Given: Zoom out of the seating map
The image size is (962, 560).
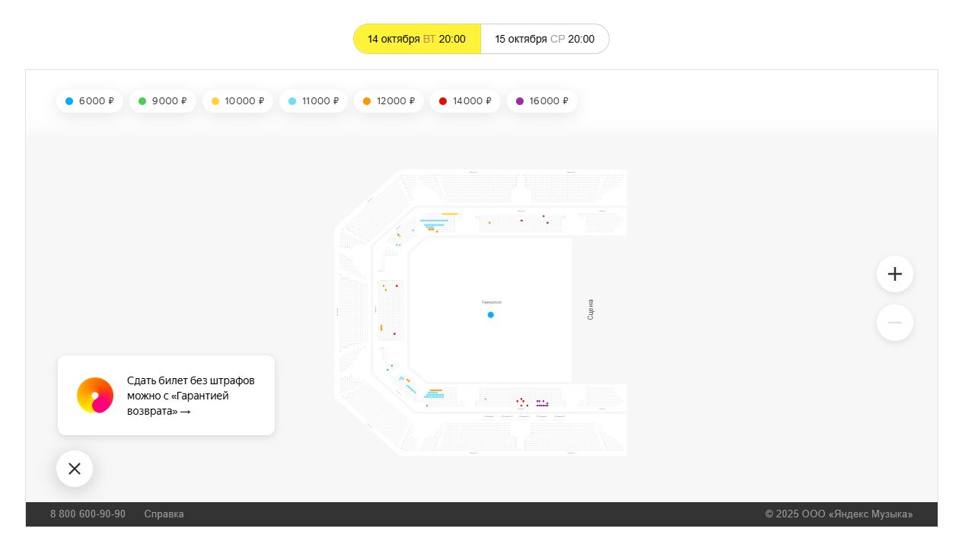Looking at the screenshot, I should [x=894, y=323].
